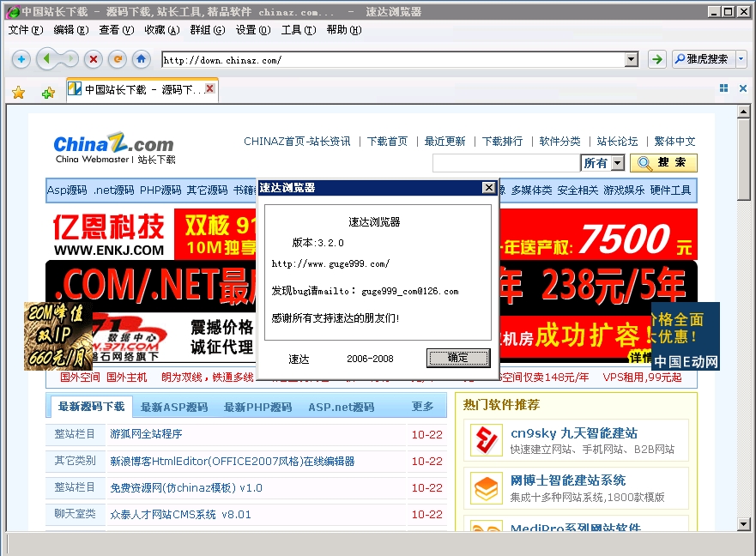Reload page with the orange refresh button
The image size is (756, 556).
(118, 59)
